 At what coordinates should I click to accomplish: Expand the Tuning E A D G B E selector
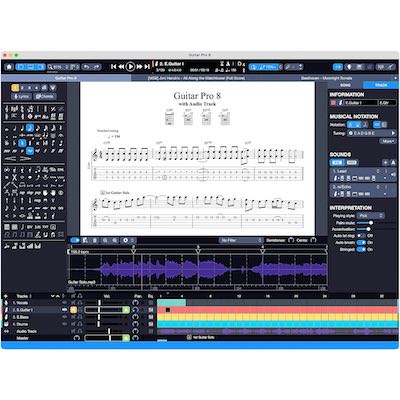[372, 133]
